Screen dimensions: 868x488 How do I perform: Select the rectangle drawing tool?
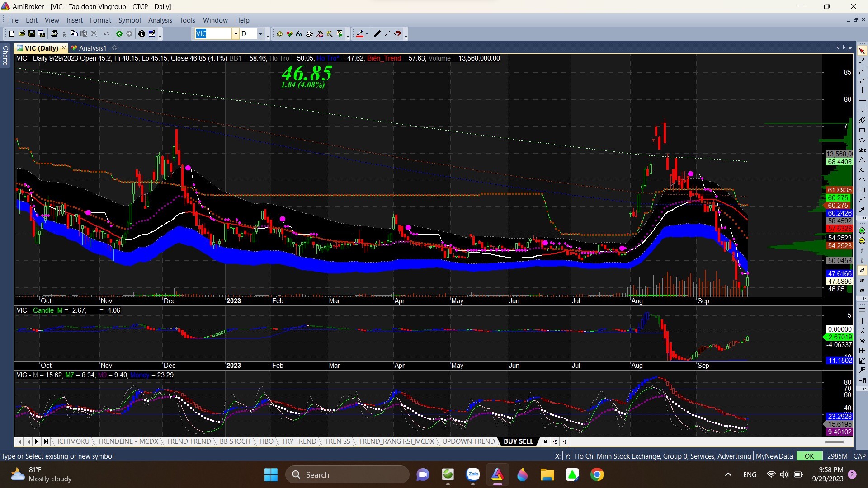pyautogui.click(x=862, y=130)
